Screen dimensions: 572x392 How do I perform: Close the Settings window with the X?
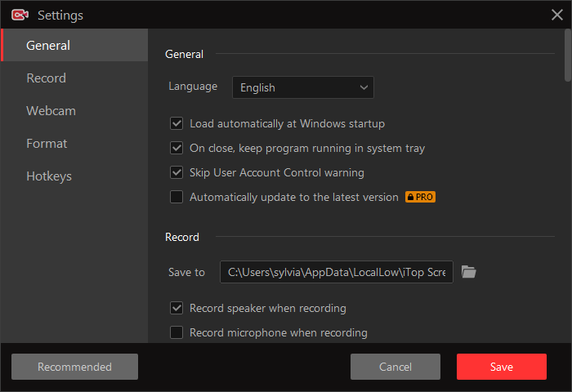pos(556,15)
